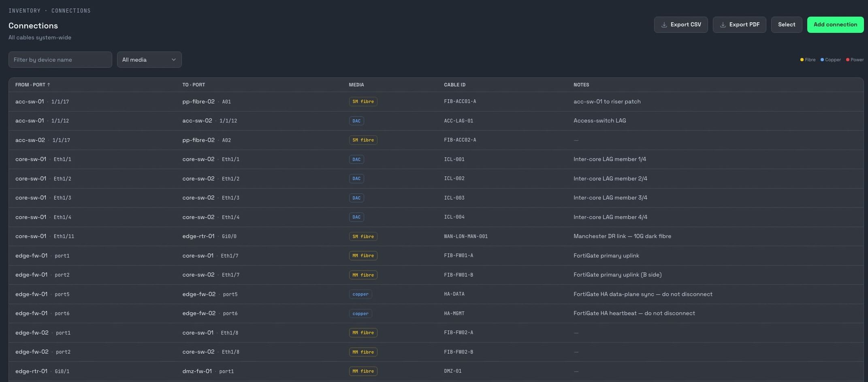Image resolution: width=868 pixels, height=382 pixels.
Task: Click core-sw-01 source with Eth1/11
Action: click(31, 236)
